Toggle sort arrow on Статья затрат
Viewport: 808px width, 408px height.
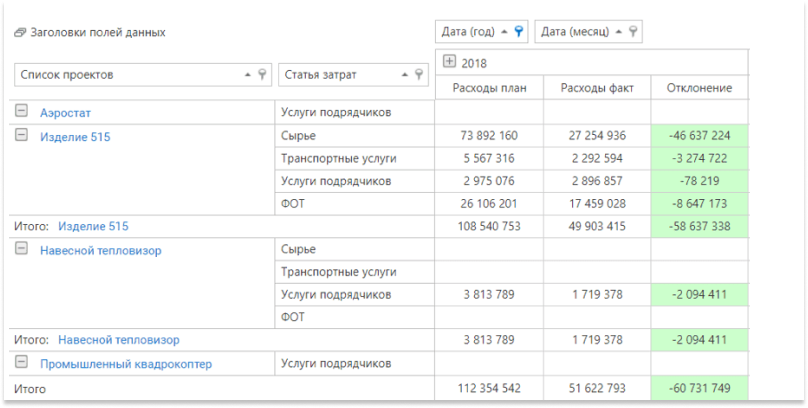(x=406, y=75)
